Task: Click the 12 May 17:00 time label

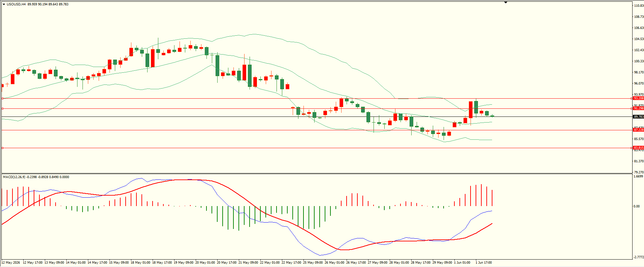Action: pos(33,263)
